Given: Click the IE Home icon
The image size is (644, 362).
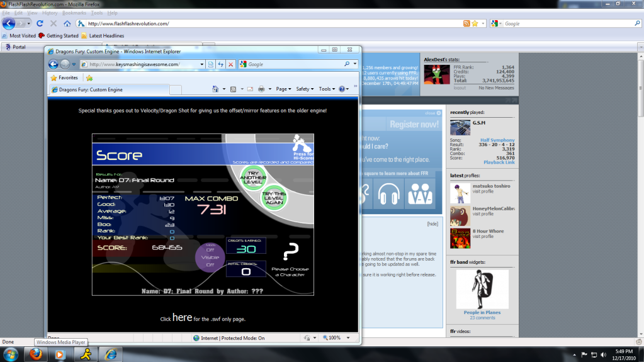Looking at the screenshot, I should pyautogui.click(x=215, y=89).
